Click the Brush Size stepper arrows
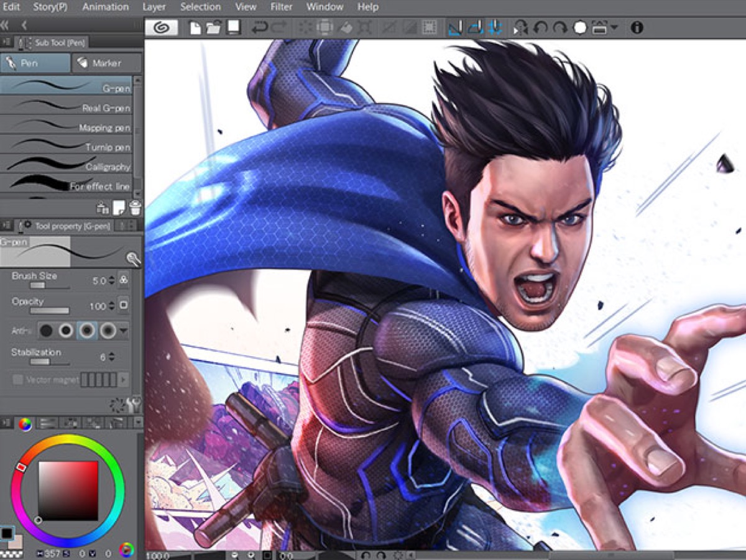 point(111,280)
